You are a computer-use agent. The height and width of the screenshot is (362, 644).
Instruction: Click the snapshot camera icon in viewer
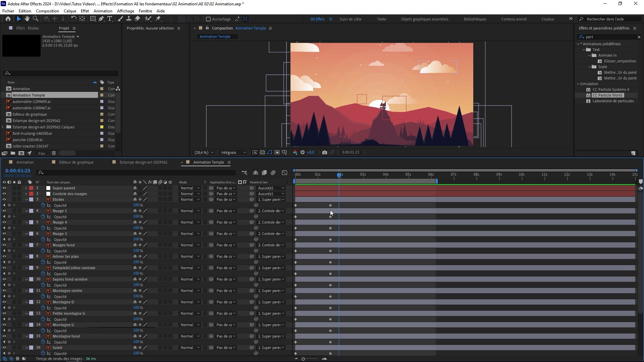[x=324, y=152]
